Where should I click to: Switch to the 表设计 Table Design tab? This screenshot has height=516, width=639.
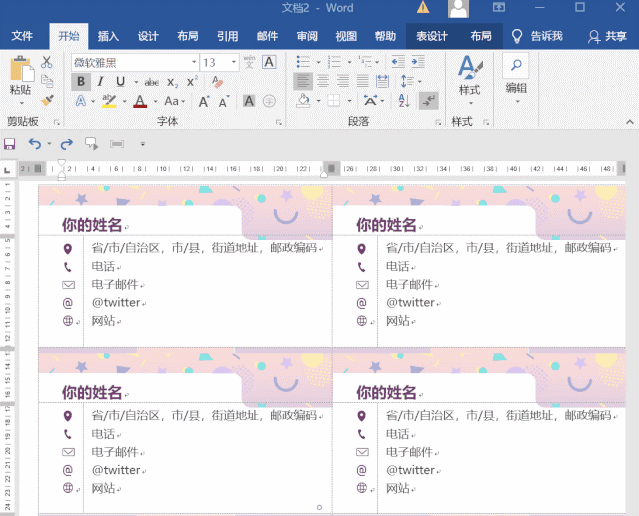[x=432, y=36]
